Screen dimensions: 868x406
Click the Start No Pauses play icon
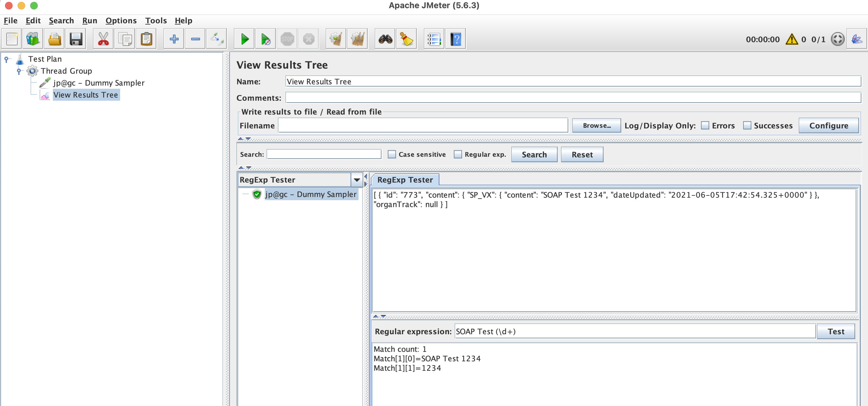(x=265, y=39)
